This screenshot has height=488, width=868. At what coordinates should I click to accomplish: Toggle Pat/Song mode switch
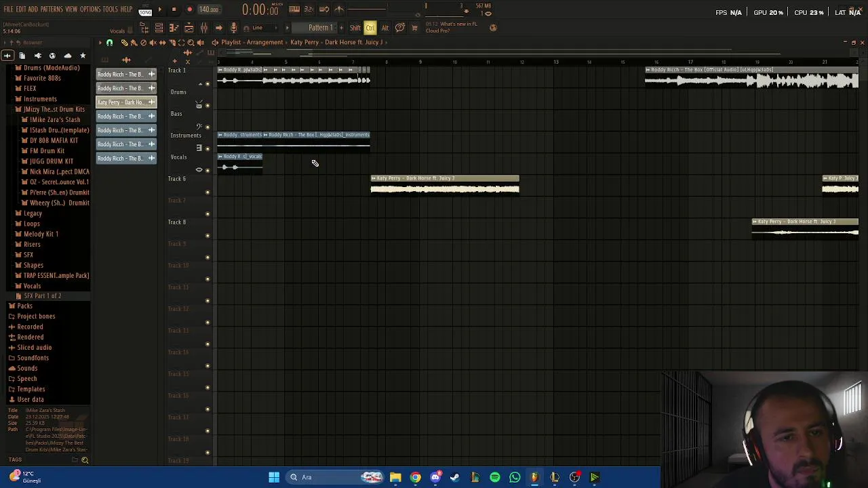[145, 10]
